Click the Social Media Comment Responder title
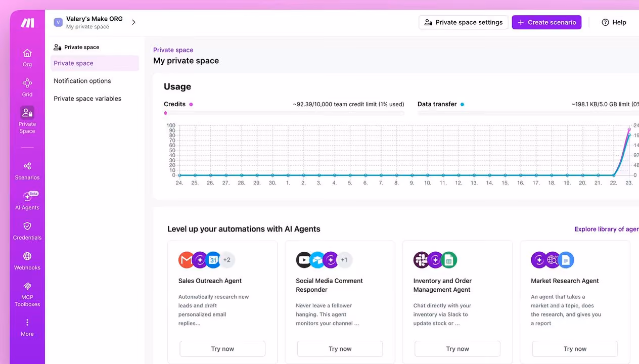The height and width of the screenshot is (364, 639). click(329, 285)
